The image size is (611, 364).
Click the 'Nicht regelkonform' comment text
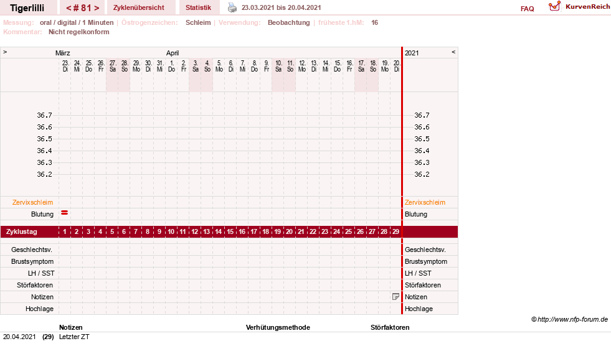[78, 32]
